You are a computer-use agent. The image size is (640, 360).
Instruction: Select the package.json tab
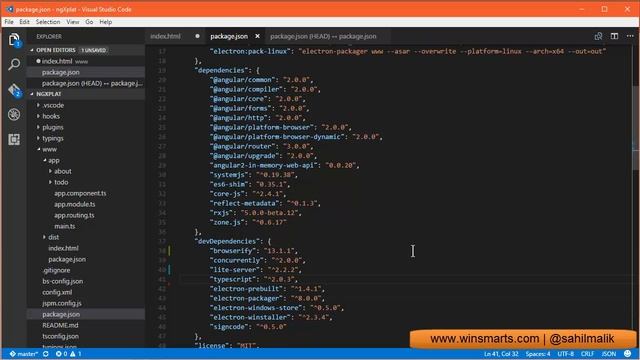click(229, 36)
